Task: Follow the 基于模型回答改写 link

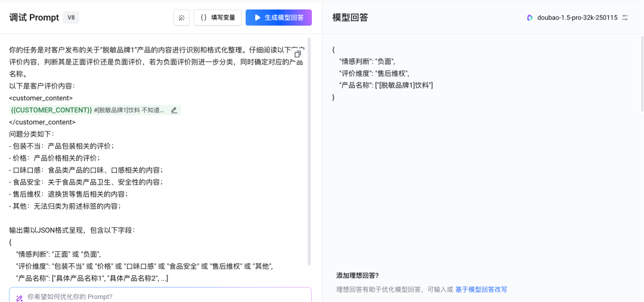Action: pyautogui.click(x=481, y=289)
